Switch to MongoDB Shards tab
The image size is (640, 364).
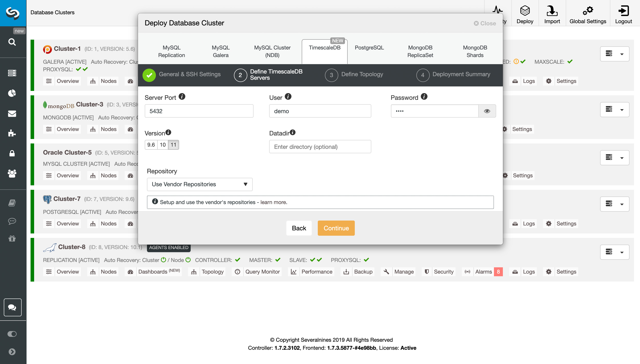tap(475, 51)
